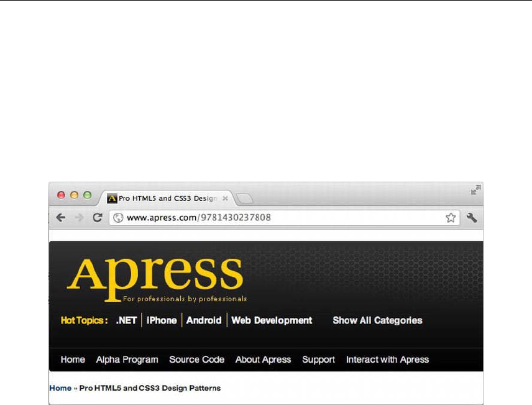Select the Pro HTML5 and CSS3 Design tab
Viewport: 532px width, 405px height.
pos(167,198)
